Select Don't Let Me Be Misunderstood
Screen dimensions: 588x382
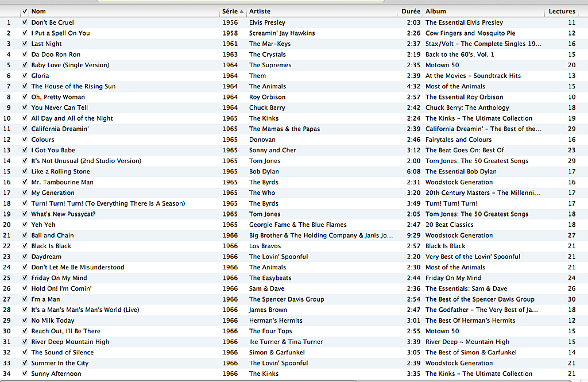coord(78,267)
